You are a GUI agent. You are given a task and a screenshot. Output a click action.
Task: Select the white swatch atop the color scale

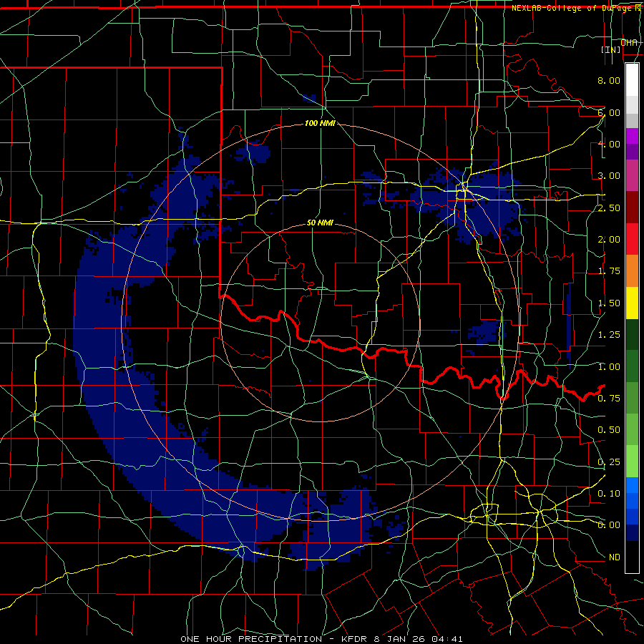[x=632, y=80]
